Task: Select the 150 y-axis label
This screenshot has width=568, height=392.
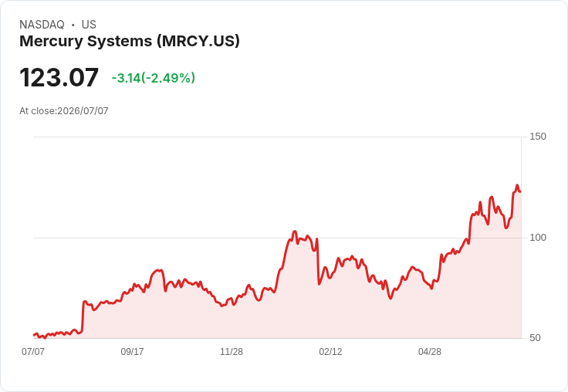Action: pyautogui.click(x=538, y=137)
